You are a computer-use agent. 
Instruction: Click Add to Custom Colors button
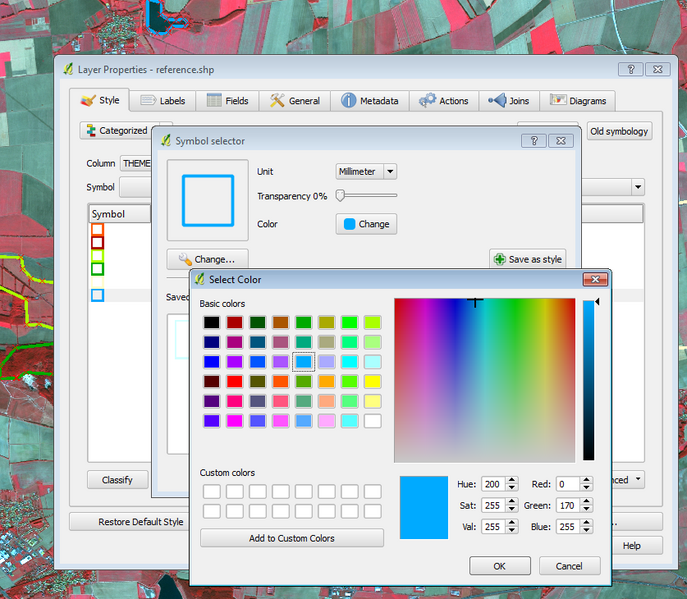click(x=292, y=538)
